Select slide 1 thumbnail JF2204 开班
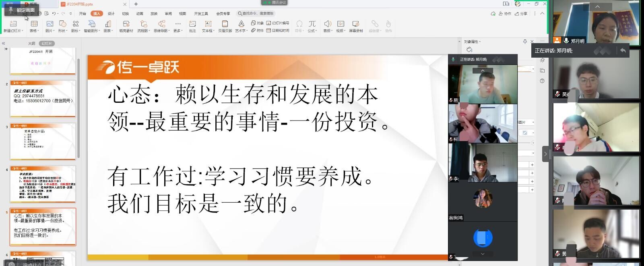Viewport: 644px width, 266px height. click(43, 61)
